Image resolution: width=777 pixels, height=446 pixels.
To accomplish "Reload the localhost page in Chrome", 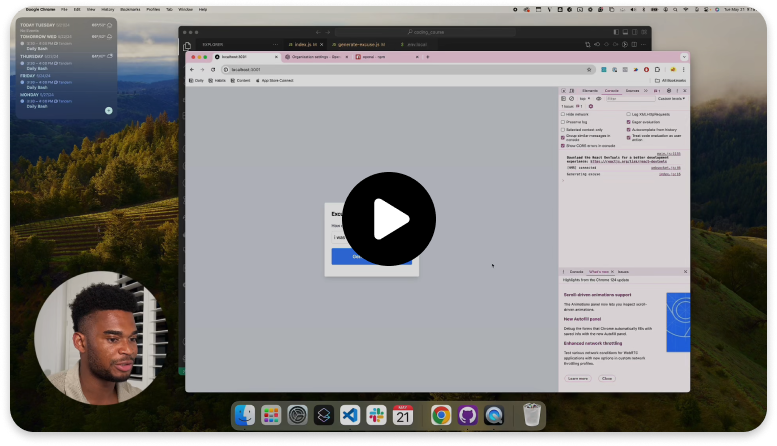I will tap(213, 69).
